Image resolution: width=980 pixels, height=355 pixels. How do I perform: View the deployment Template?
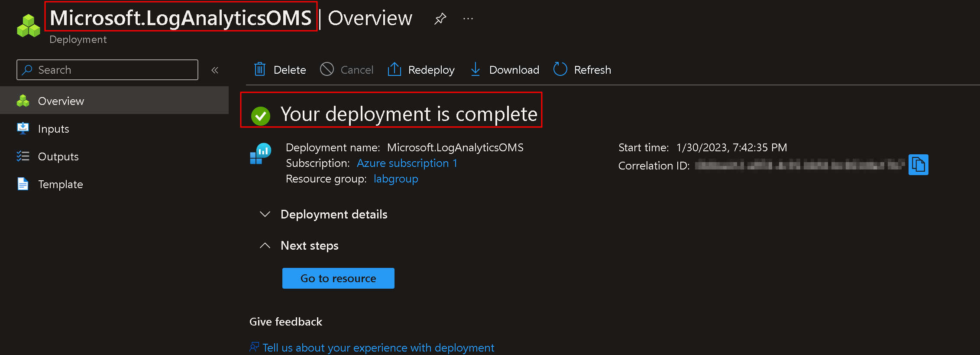click(60, 184)
